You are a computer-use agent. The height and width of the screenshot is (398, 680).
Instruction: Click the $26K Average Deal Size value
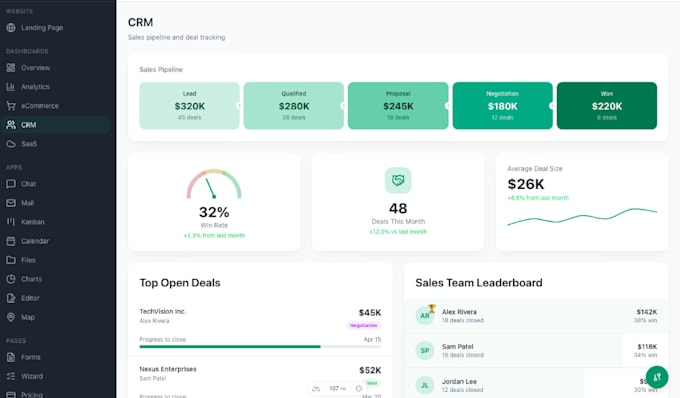click(526, 184)
